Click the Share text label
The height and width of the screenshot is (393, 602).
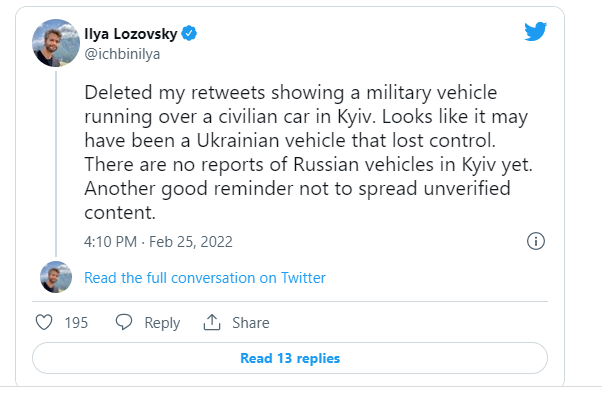[251, 323]
